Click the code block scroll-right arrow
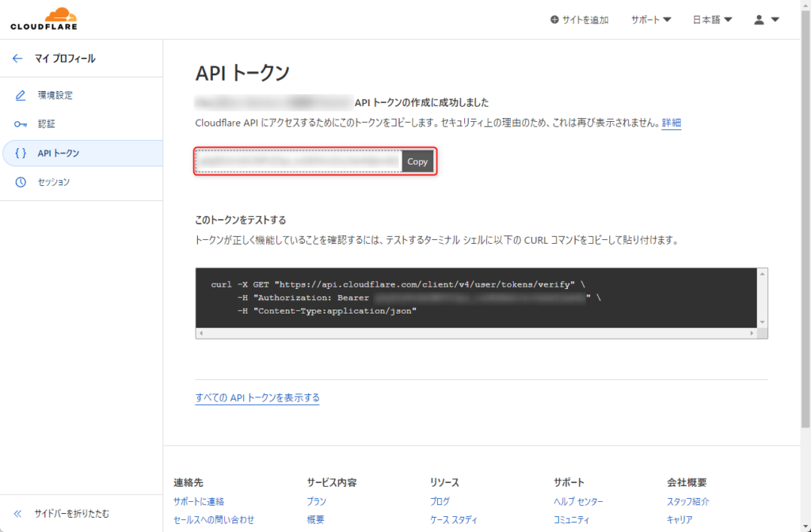The height and width of the screenshot is (532, 811). [752, 333]
